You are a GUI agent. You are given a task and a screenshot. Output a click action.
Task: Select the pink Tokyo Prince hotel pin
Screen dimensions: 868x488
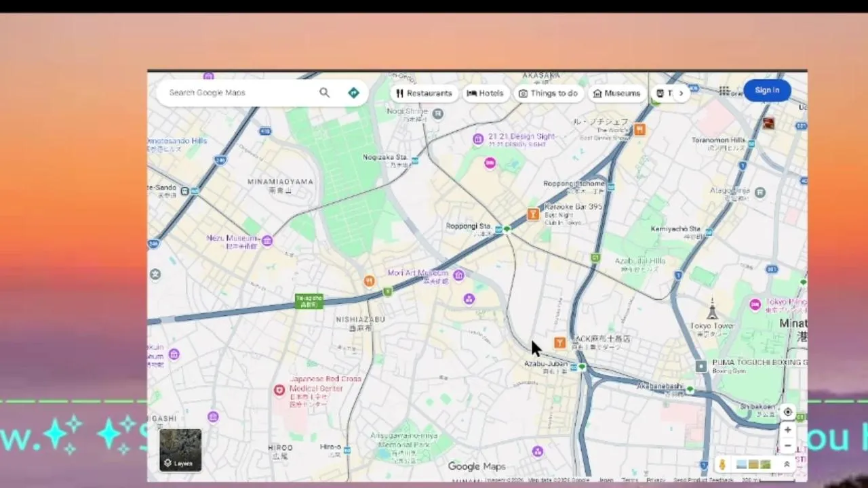pyautogui.click(x=755, y=304)
